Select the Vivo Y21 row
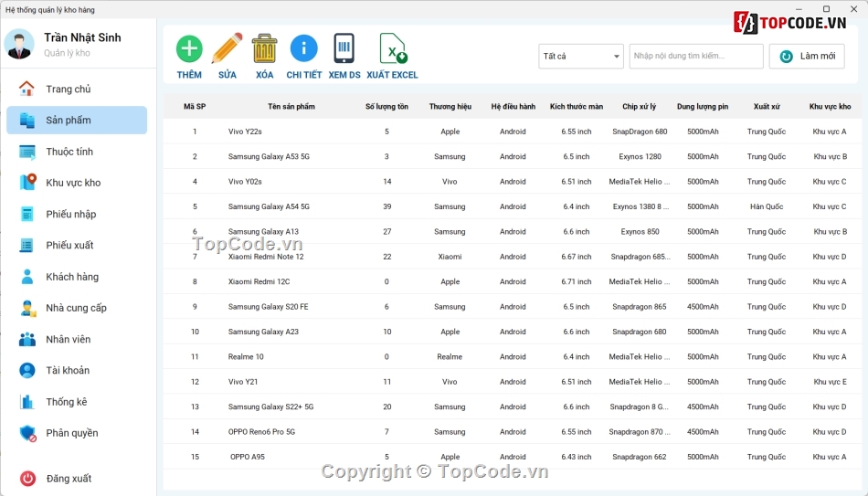The image size is (868, 496). 512,382
